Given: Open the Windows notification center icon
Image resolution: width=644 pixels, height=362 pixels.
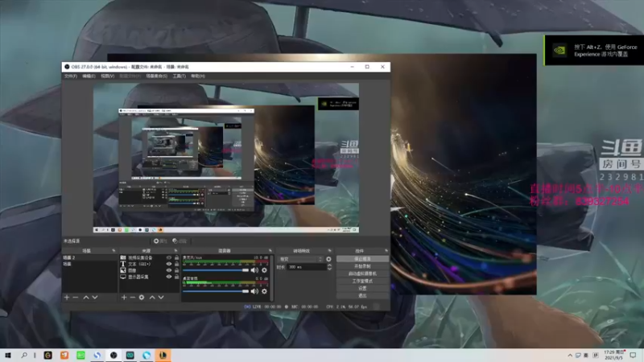Looking at the screenshot, I should [633, 355].
